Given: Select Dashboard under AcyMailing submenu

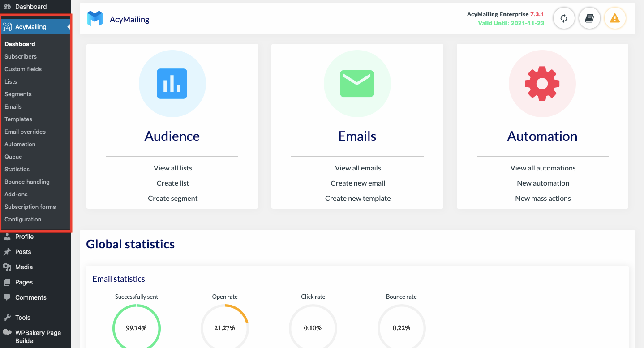Looking at the screenshot, I should pos(20,44).
